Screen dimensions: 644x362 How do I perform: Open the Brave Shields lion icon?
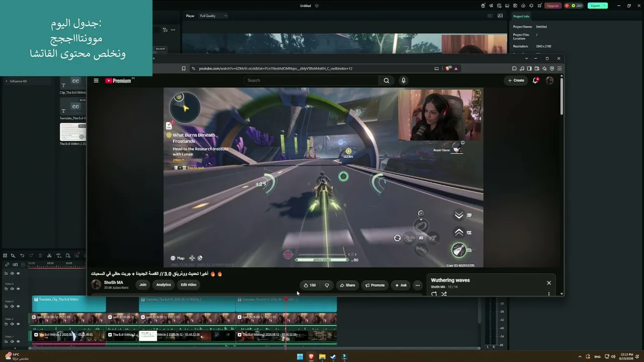(x=448, y=68)
